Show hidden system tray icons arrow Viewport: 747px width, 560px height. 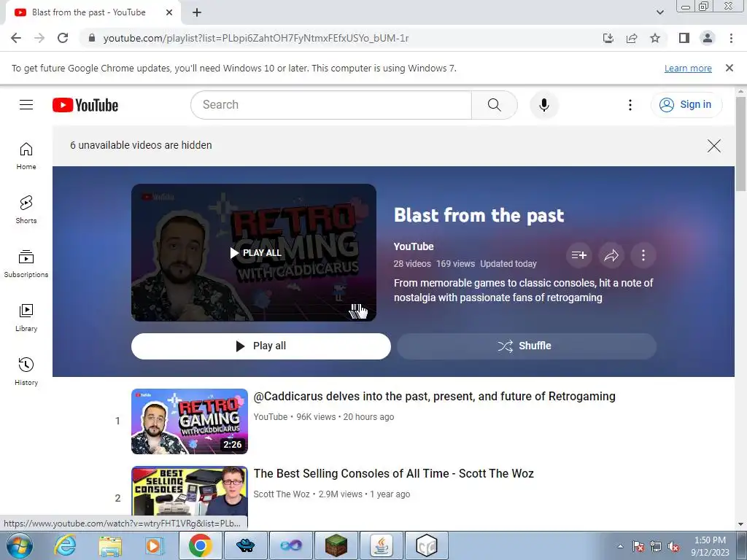(x=620, y=546)
